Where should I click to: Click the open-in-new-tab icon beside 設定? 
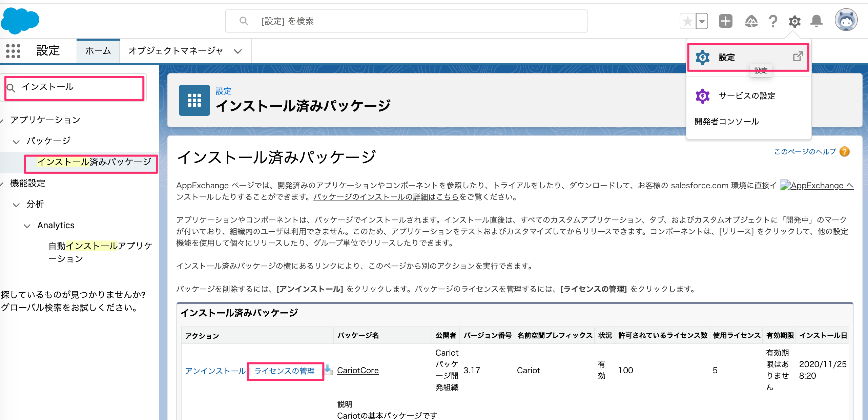point(798,57)
